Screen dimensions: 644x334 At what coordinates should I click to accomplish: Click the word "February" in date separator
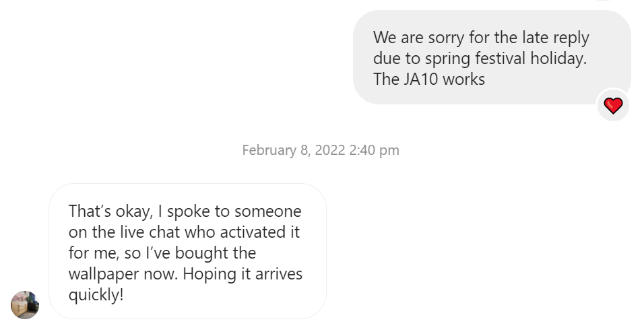[268, 150]
